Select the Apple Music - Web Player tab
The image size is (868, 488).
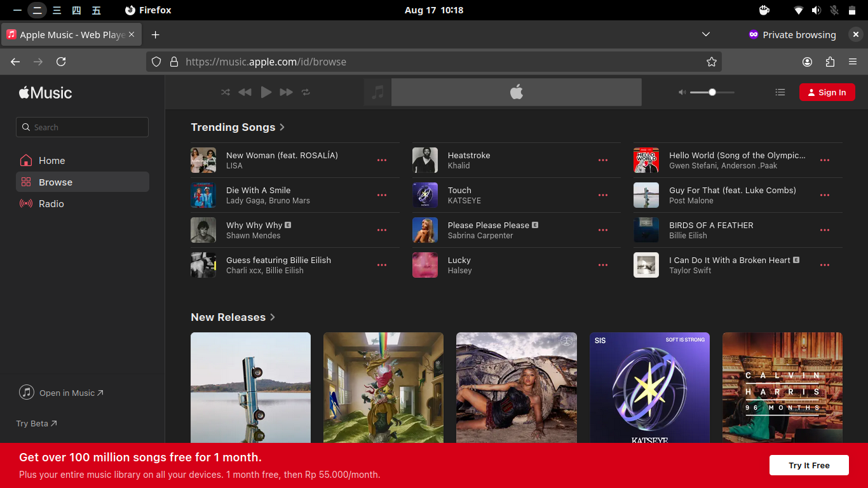71,34
